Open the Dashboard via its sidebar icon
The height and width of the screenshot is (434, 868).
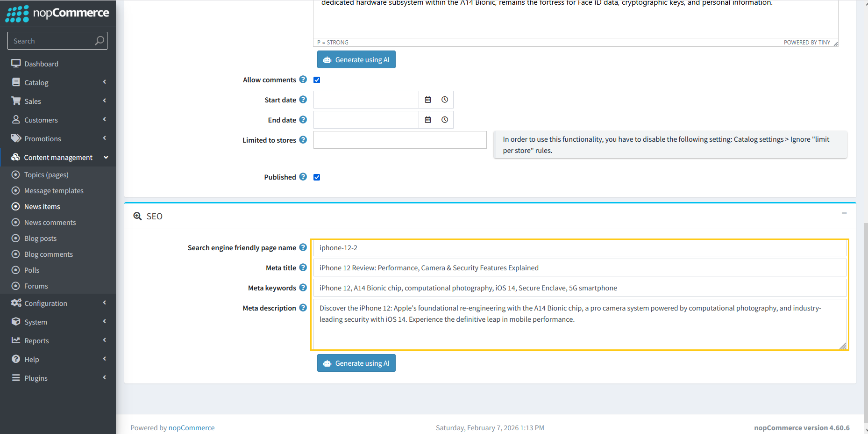[x=15, y=64]
